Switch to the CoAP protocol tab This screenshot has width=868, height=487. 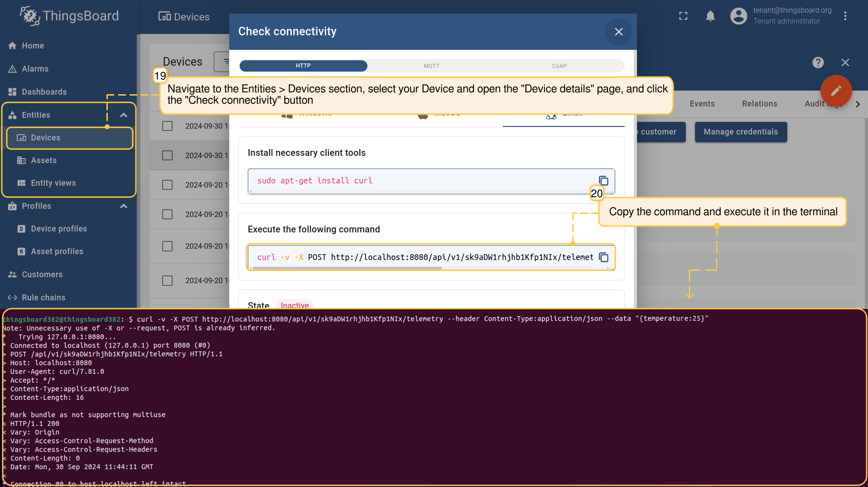tap(559, 66)
